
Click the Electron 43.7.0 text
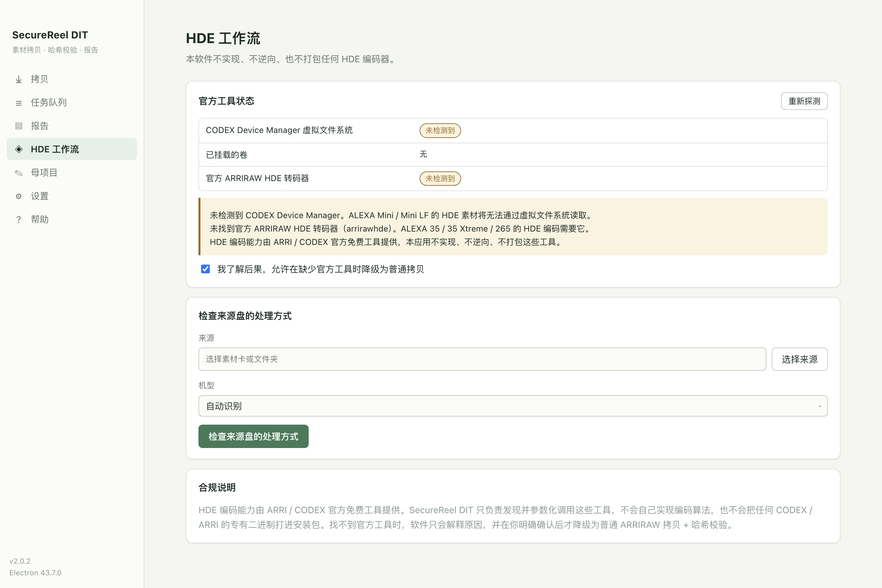(35, 573)
